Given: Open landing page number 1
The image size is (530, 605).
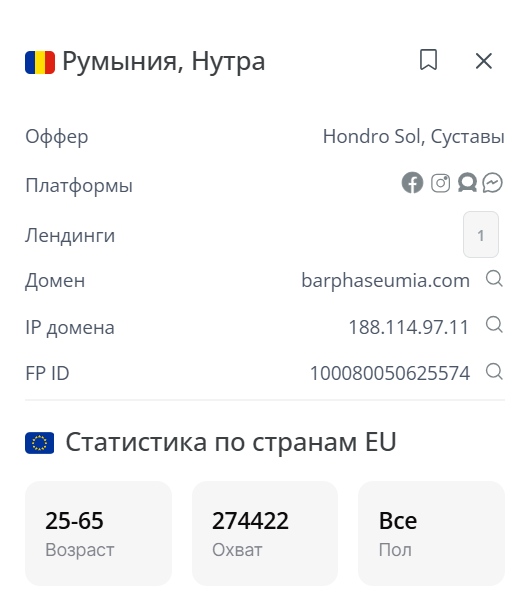Looking at the screenshot, I should point(481,235).
